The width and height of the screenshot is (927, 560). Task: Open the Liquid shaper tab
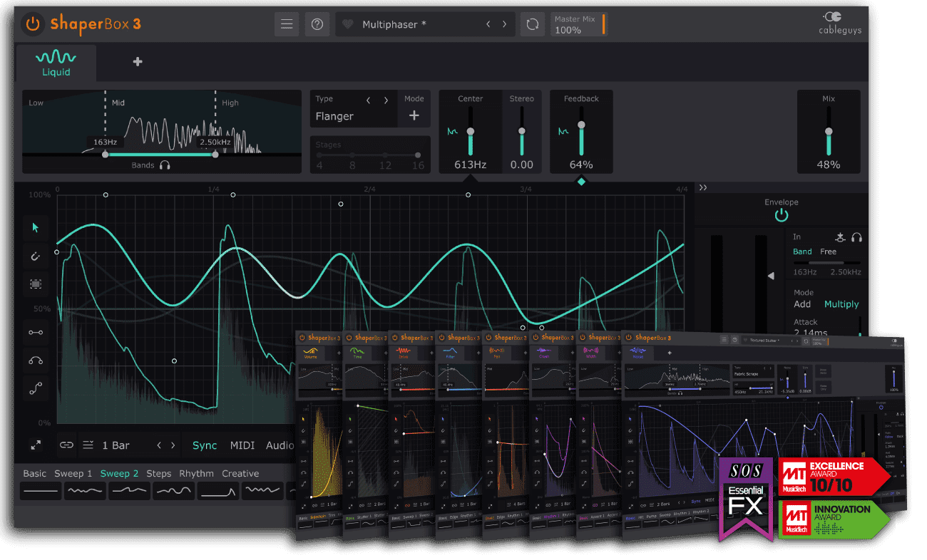pos(56,63)
